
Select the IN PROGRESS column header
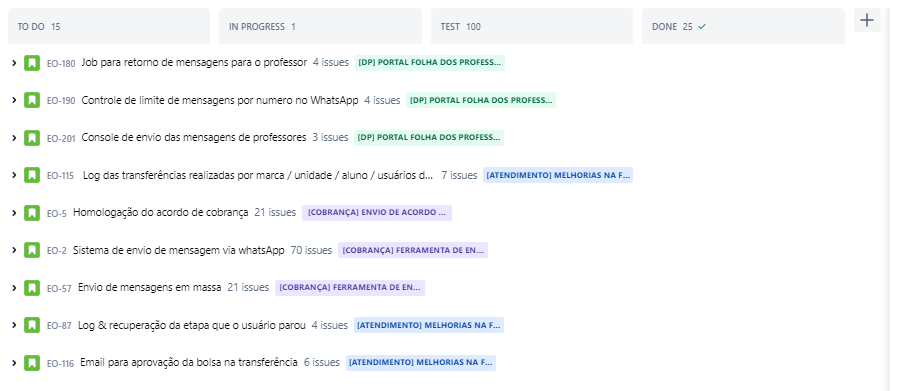(x=320, y=26)
